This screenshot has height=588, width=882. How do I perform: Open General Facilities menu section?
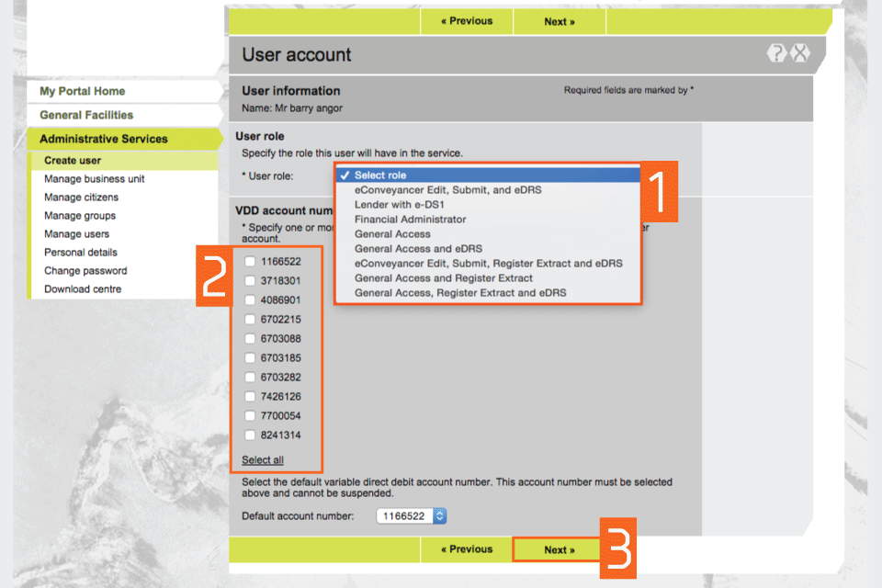tap(86, 116)
